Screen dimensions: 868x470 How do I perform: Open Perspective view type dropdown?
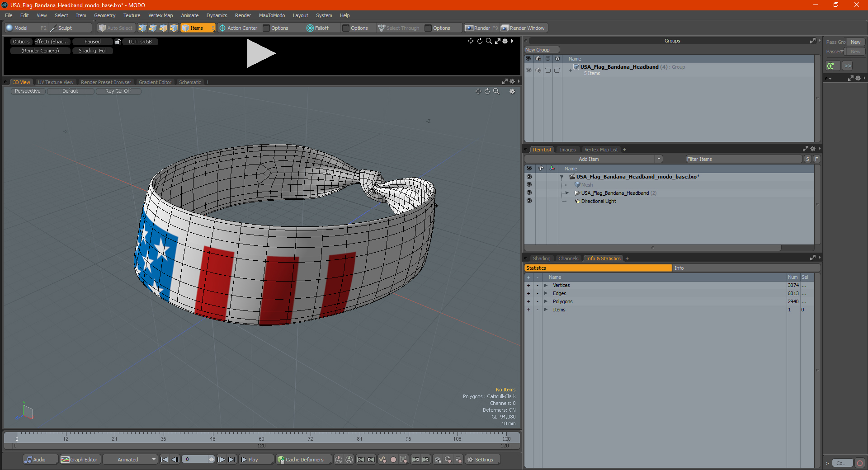coord(28,91)
